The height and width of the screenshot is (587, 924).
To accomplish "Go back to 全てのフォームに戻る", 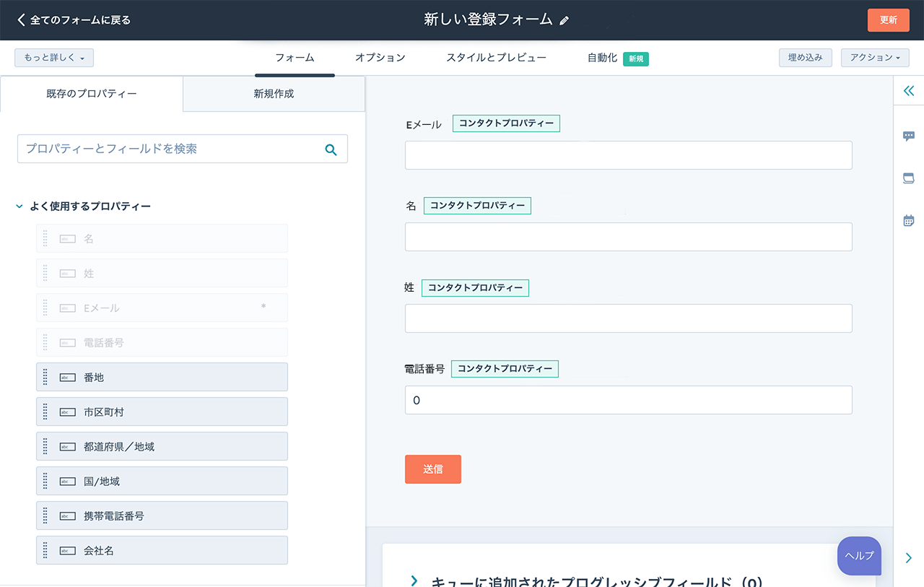I will (74, 20).
